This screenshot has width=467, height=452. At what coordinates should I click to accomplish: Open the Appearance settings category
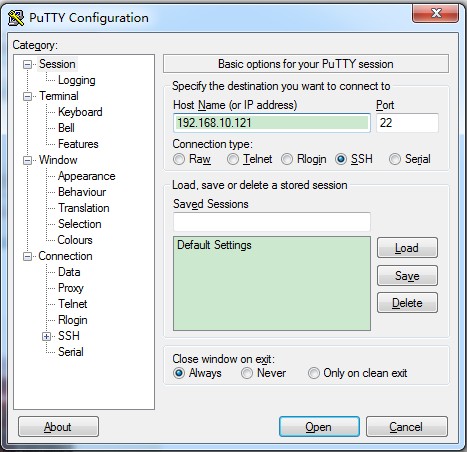(x=87, y=176)
